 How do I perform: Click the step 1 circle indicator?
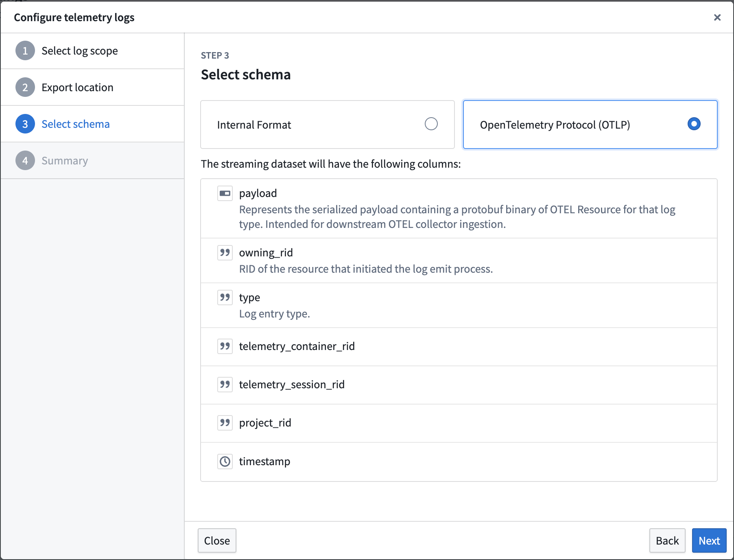[25, 51]
